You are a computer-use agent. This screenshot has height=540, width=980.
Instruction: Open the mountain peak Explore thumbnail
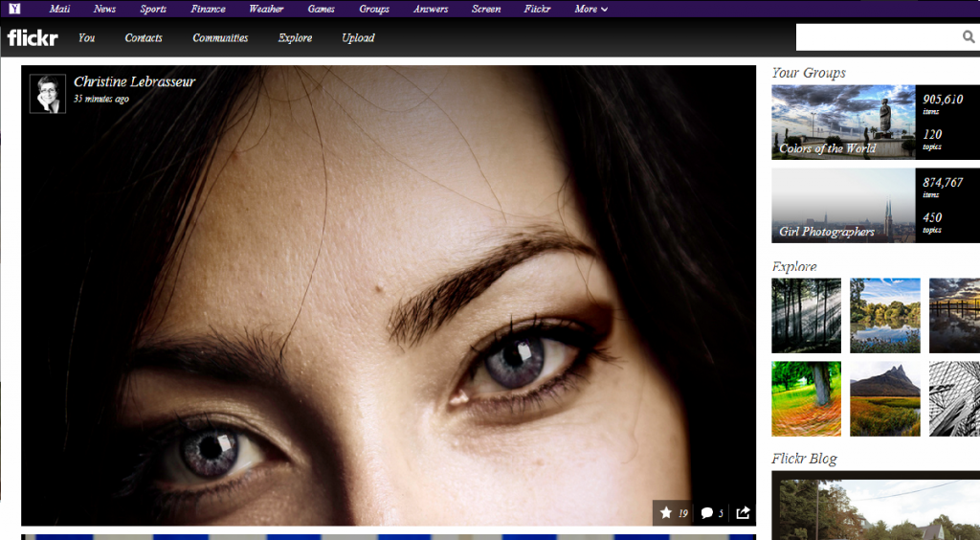[884, 398]
